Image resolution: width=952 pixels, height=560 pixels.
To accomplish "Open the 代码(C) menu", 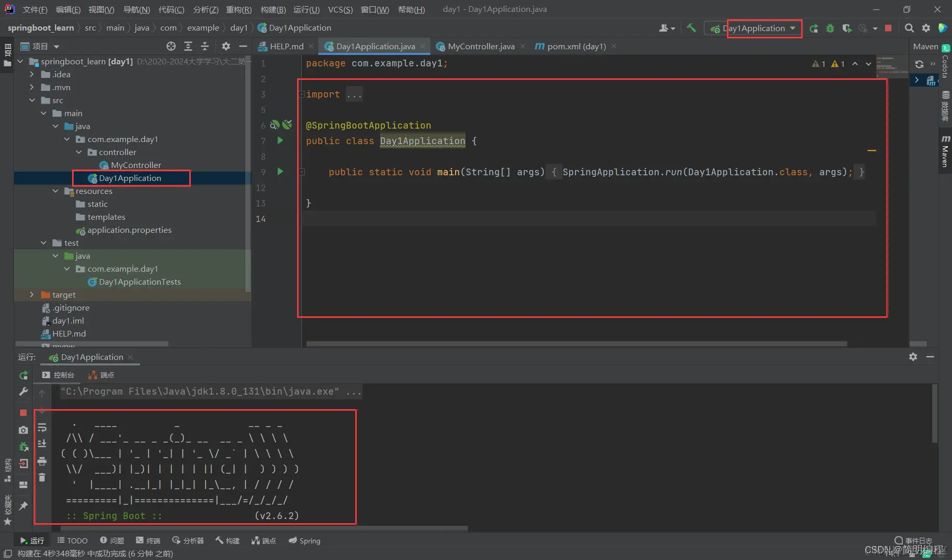I will coord(171,9).
